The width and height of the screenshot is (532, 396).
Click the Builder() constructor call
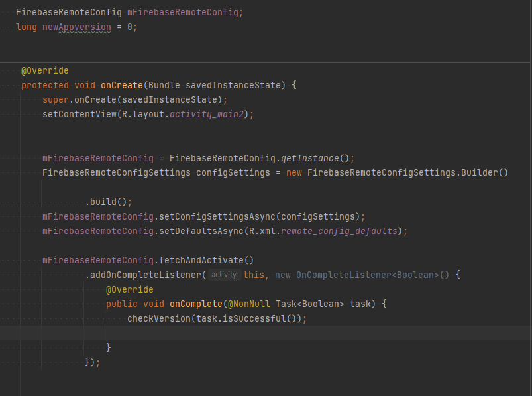[484, 173]
